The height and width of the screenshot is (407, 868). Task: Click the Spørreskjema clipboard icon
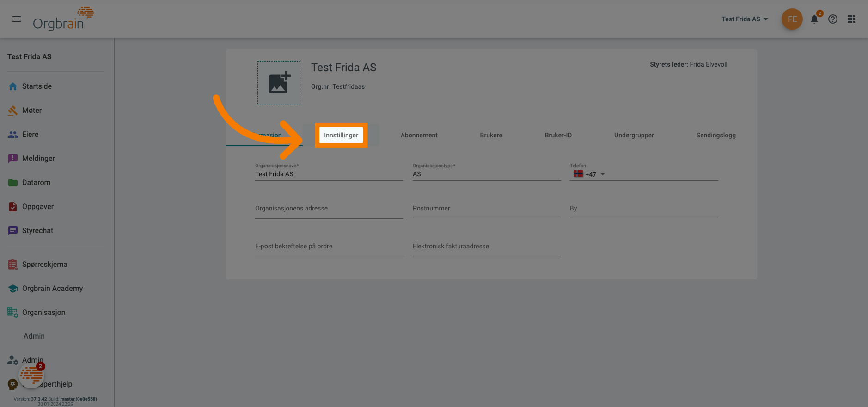[13, 265]
